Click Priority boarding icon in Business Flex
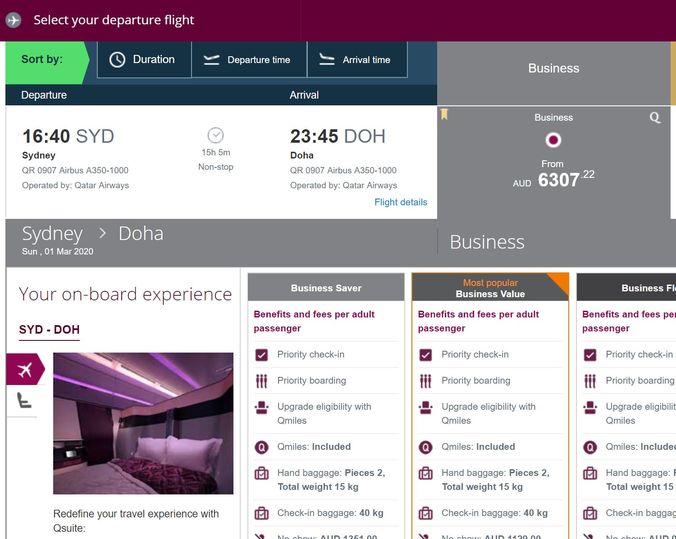 tap(590, 381)
